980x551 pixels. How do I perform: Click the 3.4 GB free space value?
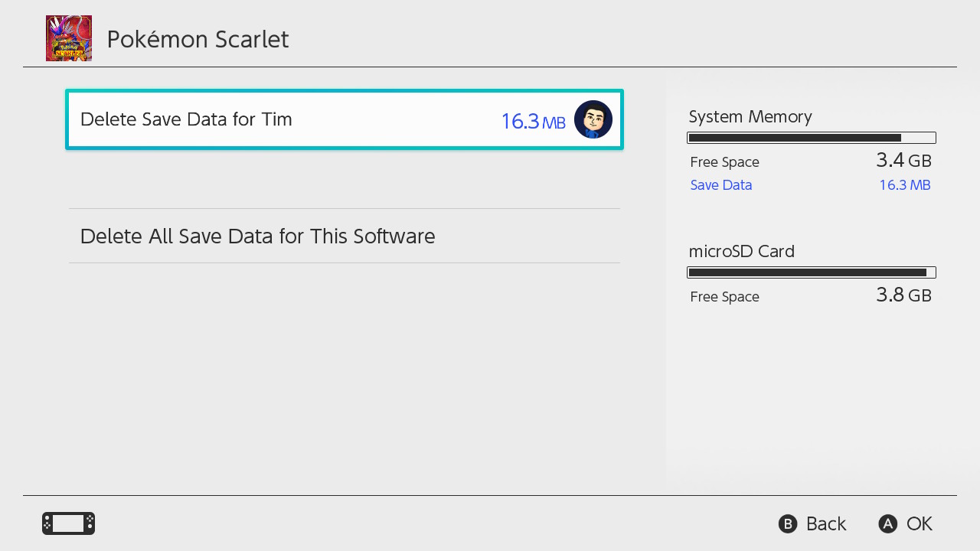coord(903,161)
